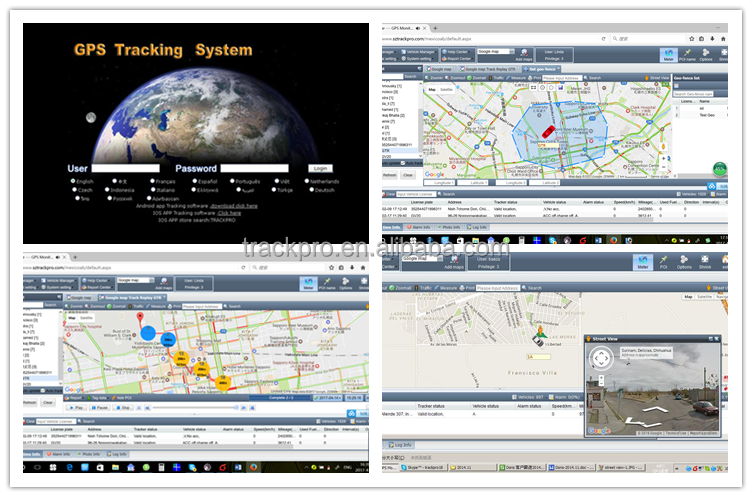The width and height of the screenshot is (752, 497).
Task: Open the Google map dropdown in top-right panel
Action: (x=495, y=50)
